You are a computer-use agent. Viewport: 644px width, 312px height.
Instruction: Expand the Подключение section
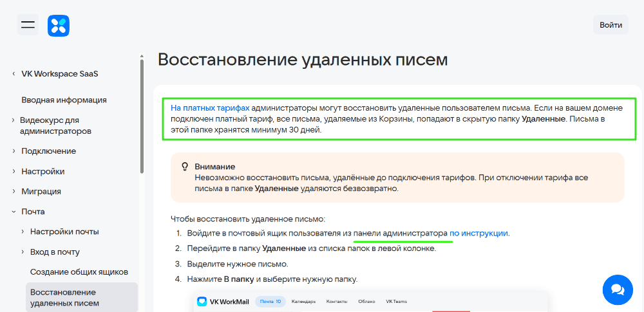14,151
